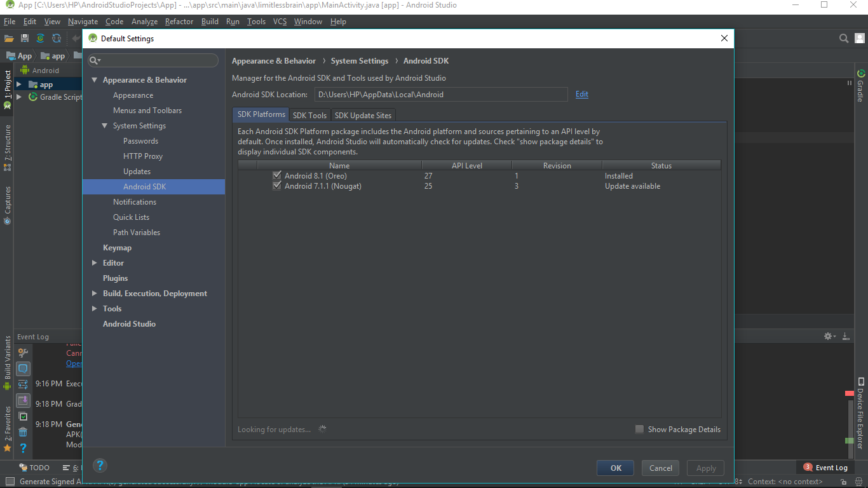Open the VCS menu
The width and height of the screenshot is (868, 488).
coord(280,22)
